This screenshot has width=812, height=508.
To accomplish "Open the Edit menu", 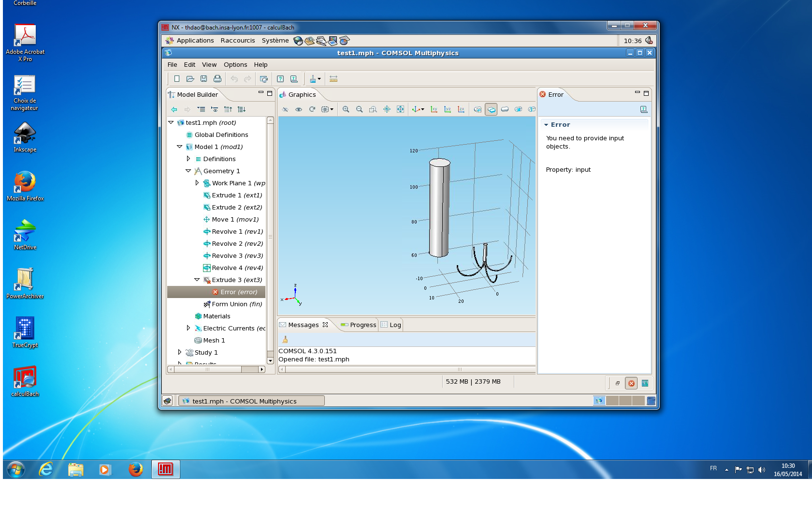I will tap(189, 64).
